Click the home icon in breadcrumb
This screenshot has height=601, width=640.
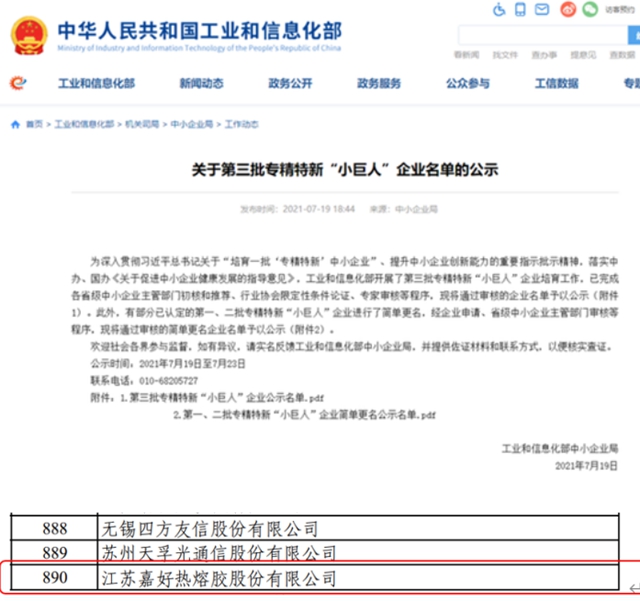[16, 124]
